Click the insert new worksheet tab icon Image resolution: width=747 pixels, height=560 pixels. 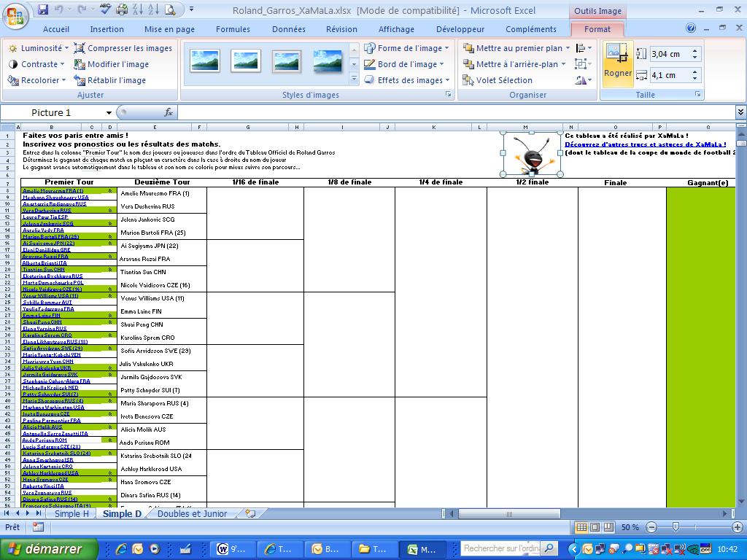(x=250, y=513)
